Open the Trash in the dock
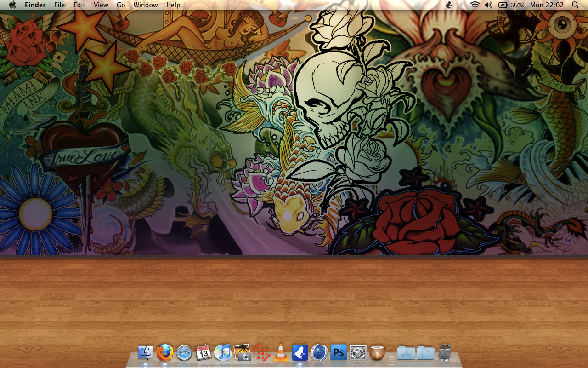This screenshot has height=368, width=588. click(x=445, y=353)
